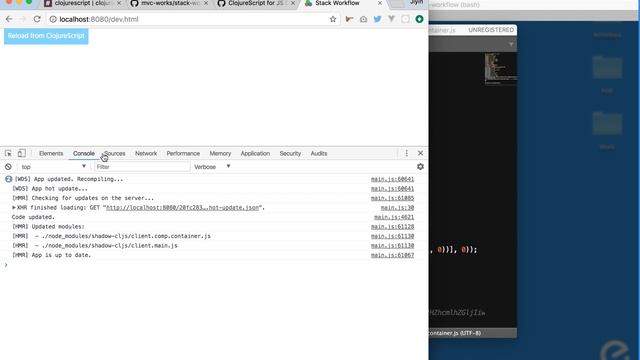
Task: Click lower folder icon on the desktop
Action: (x=607, y=123)
